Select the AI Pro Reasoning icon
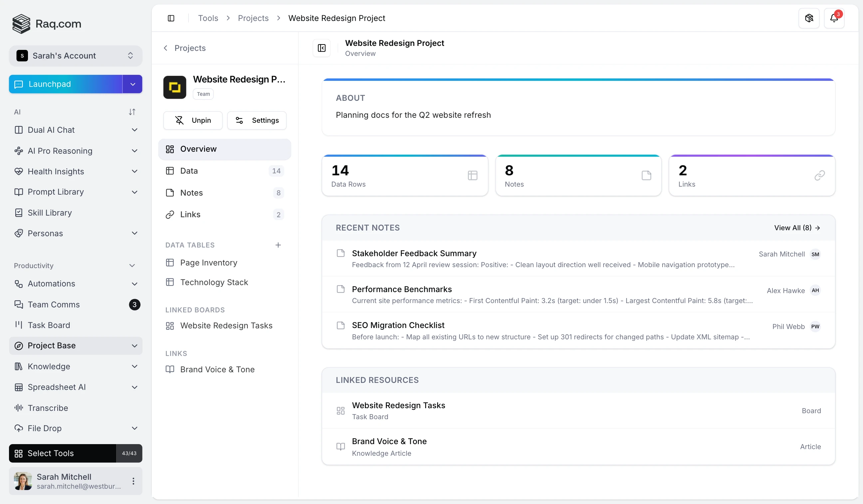 (x=19, y=151)
